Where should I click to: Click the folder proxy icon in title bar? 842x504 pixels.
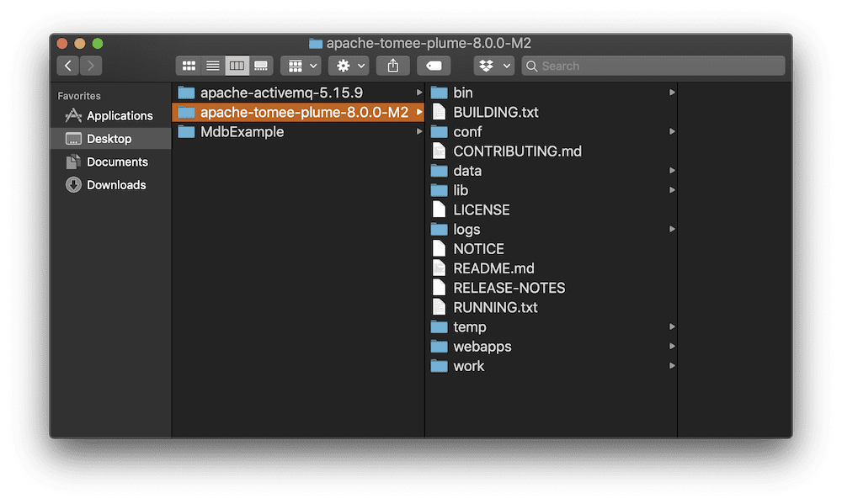coord(316,43)
